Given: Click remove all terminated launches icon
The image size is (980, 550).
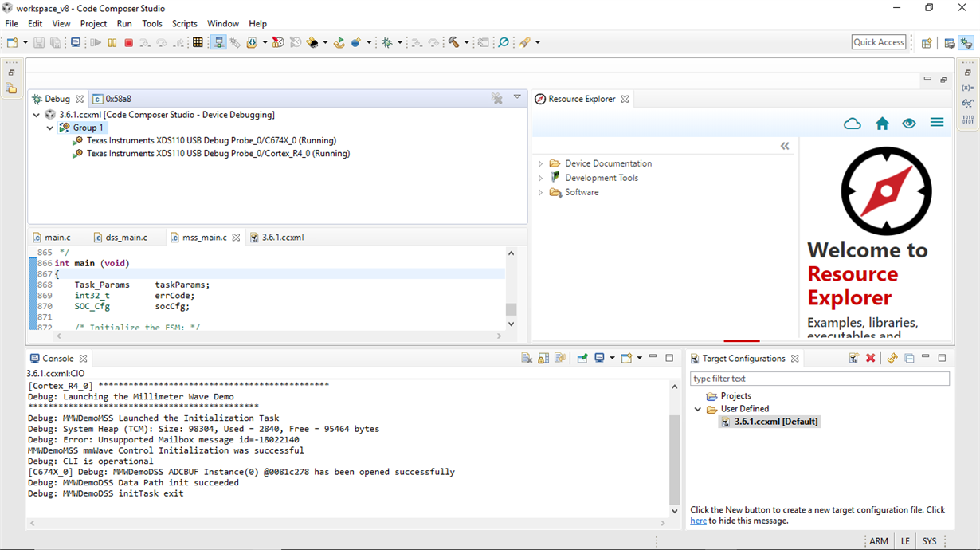Looking at the screenshot, I should (x=496, y=99).
